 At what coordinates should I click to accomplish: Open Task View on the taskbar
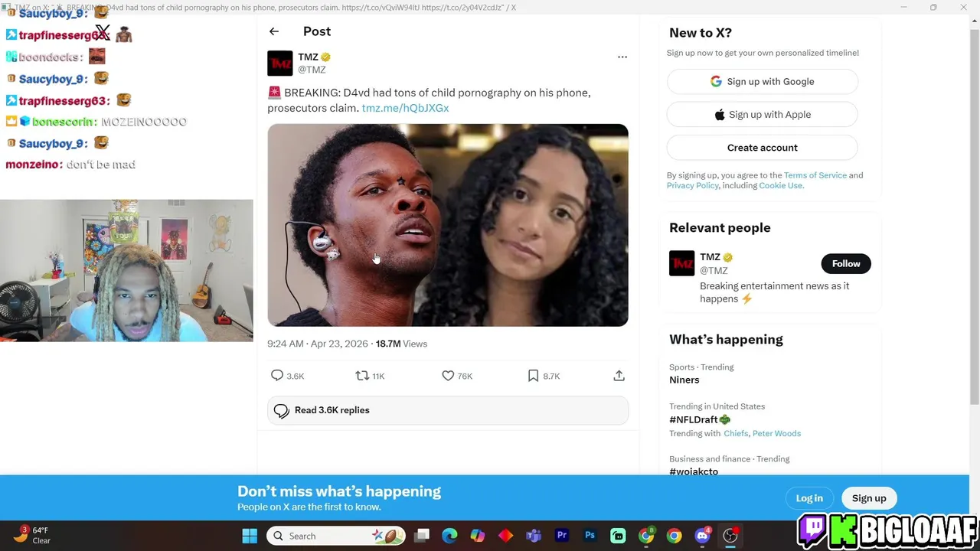[x=422, y=536]
